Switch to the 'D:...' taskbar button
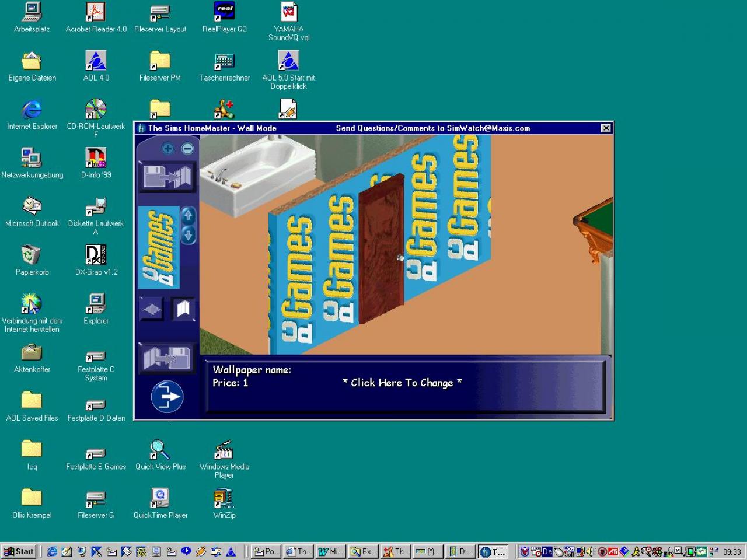747x560 pixels. [460, 551]
